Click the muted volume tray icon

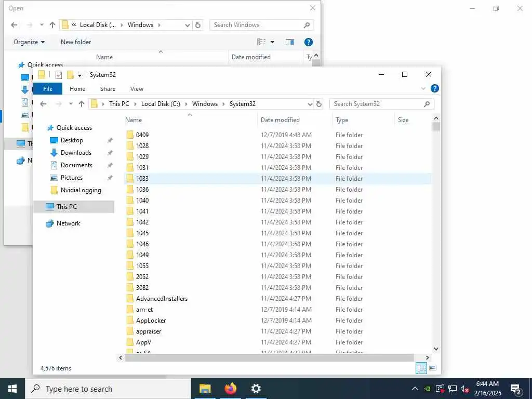(465, 389)
